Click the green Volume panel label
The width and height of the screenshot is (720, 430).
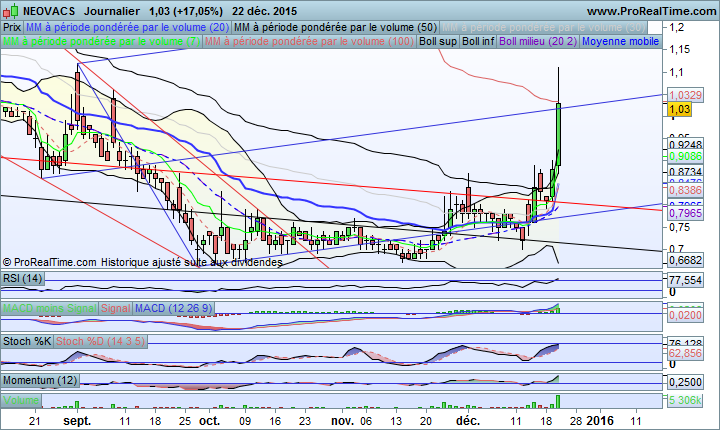(x=22, y=399)
